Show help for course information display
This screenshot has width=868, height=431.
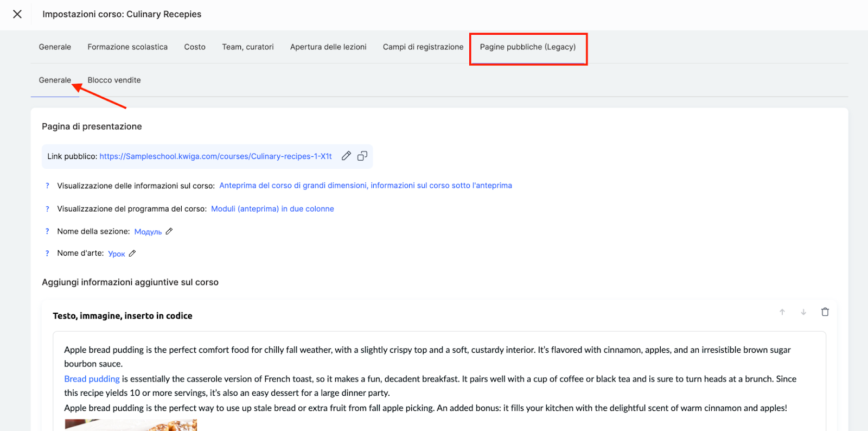(x=47, y=186)
